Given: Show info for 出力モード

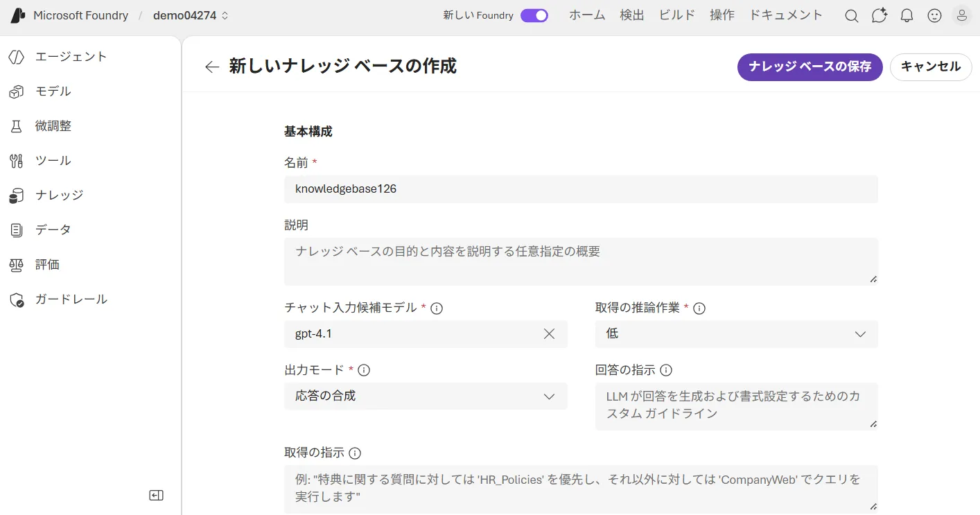Looking at the screenshot, I should [x=364, y=370].
